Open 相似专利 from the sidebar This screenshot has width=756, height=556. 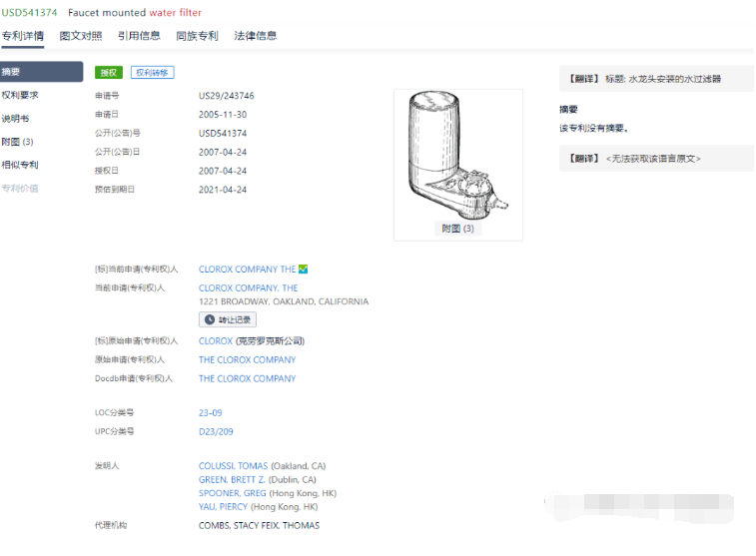point(20,165)
